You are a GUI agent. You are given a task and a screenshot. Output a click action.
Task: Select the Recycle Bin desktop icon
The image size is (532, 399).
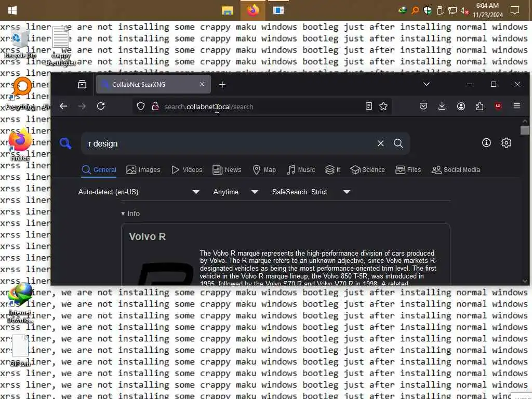[x=20, y=43]
